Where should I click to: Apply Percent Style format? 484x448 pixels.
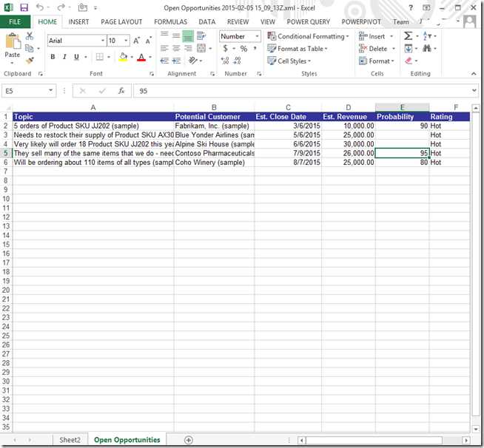coord(244,48)
